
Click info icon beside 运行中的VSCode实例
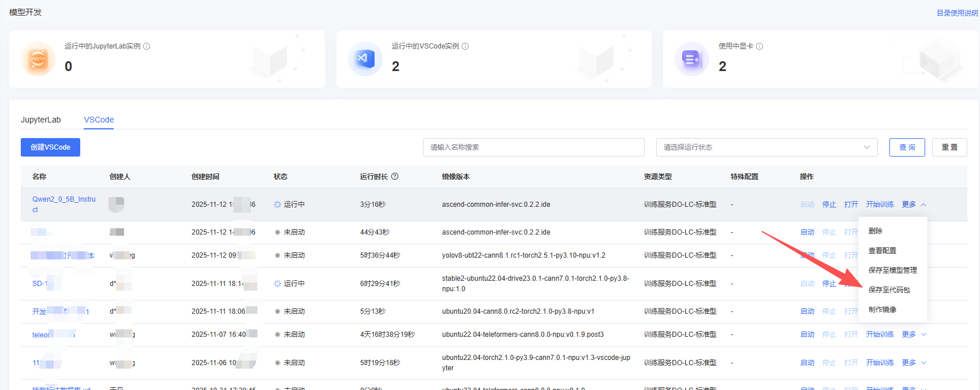tap(465, 46)
